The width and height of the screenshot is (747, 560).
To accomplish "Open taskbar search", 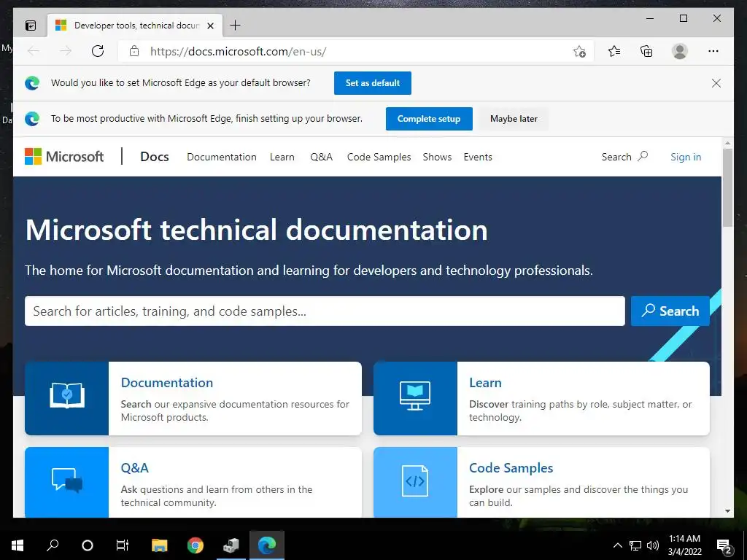I will tap(53, 545).
